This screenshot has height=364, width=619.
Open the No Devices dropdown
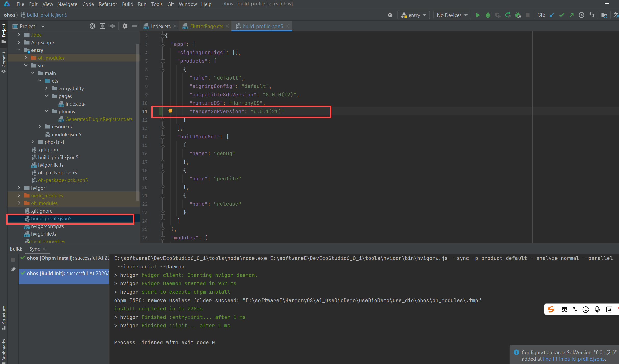[452, 15]
